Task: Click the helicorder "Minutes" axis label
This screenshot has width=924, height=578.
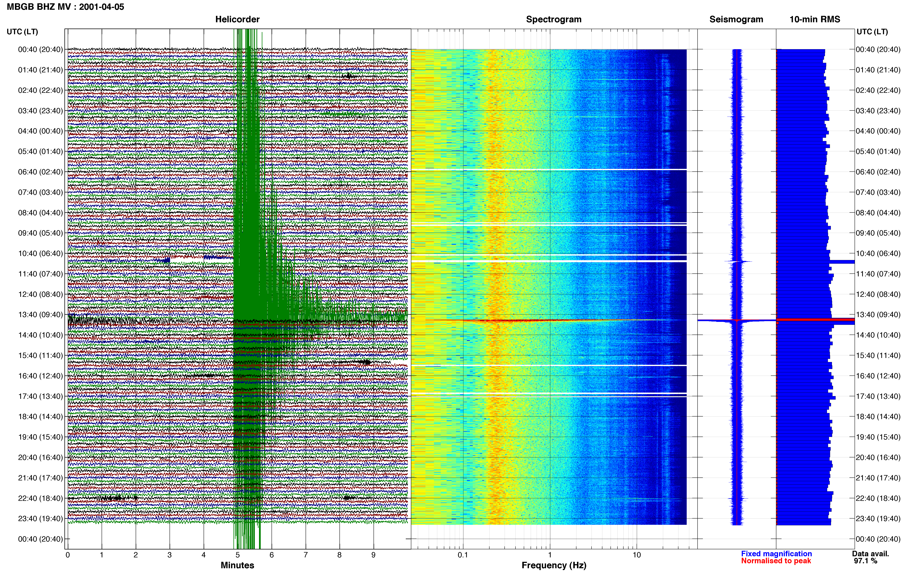Action: click(x=237, y=565)
